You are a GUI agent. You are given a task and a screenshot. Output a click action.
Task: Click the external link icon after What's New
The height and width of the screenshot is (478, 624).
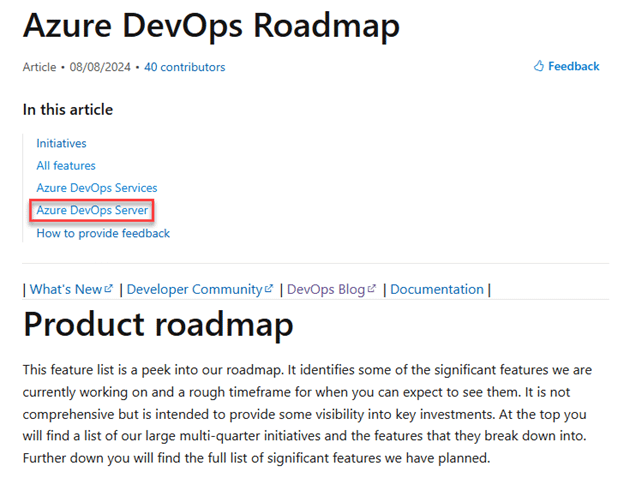109,290
